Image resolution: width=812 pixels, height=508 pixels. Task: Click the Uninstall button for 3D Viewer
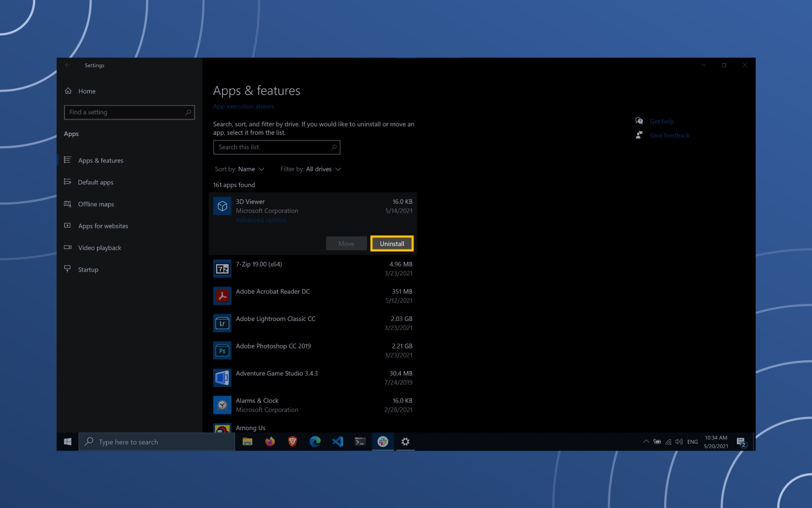(x=392, y=244)
